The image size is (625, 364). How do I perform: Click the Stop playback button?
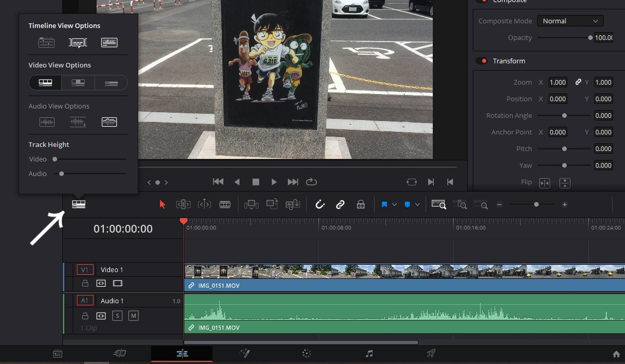pyautogui.click(x=256, y=182)
